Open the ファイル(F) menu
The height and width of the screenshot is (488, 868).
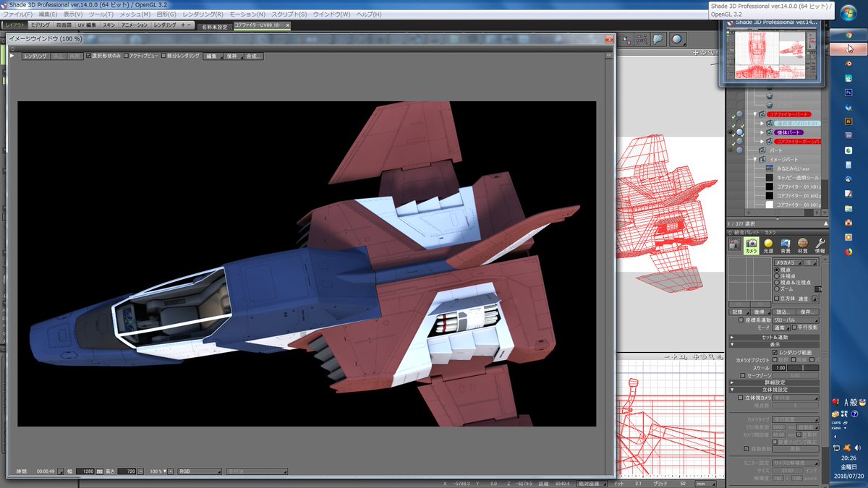[x=19, y=14]
